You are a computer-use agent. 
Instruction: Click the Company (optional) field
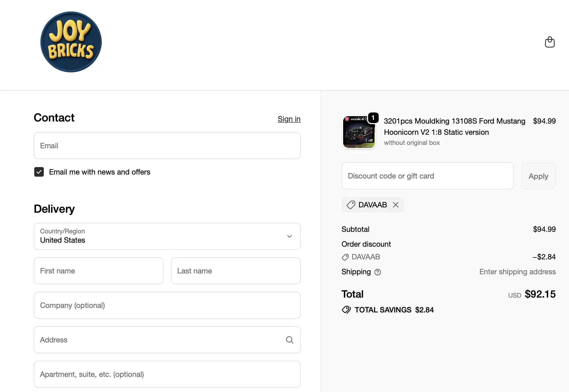pos(167,305)
